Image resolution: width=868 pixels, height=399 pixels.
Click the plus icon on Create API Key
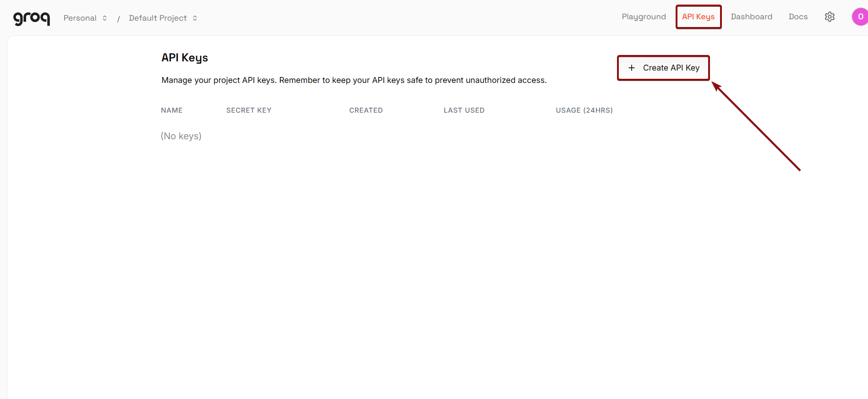(x=632, y=67)
